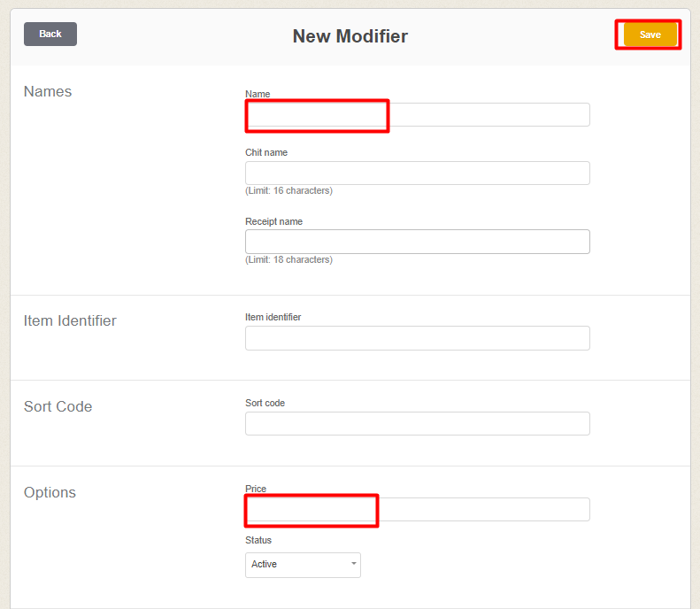Open the Status dropdown showing Active
Viewport: 700px width, 609px height.
[303, 565]
